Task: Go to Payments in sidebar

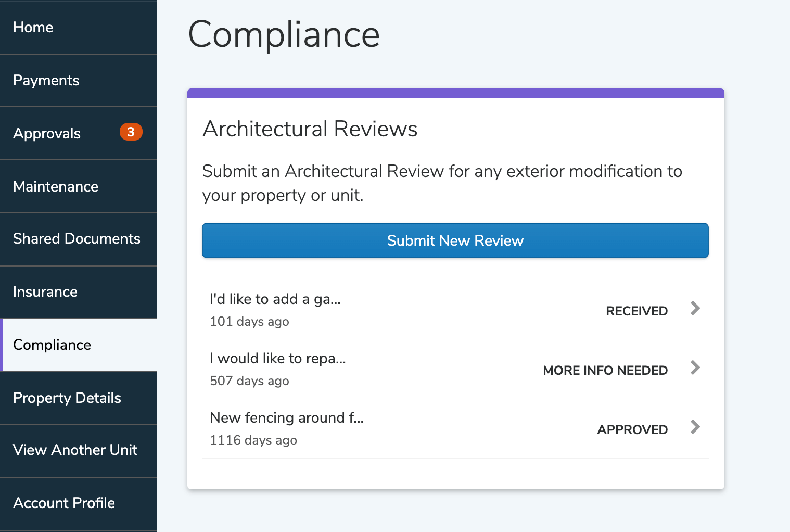Action: (46, 81)
